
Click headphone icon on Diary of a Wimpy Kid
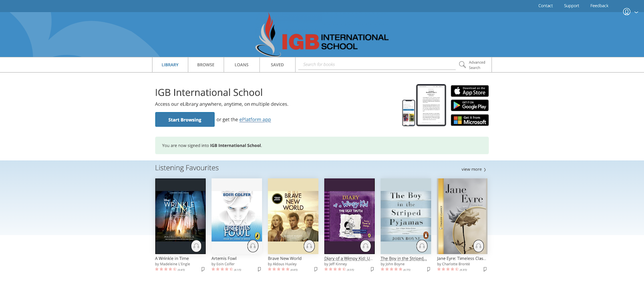coord(365,246)
